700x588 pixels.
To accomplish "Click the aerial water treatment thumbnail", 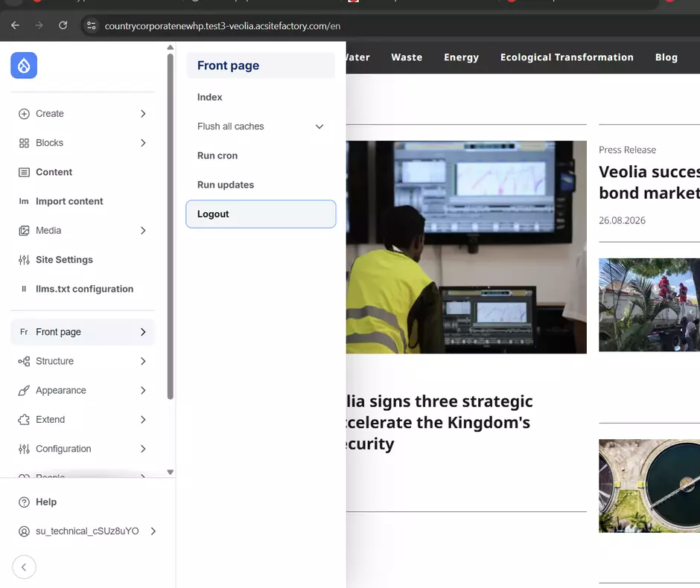I will point(649,486).
